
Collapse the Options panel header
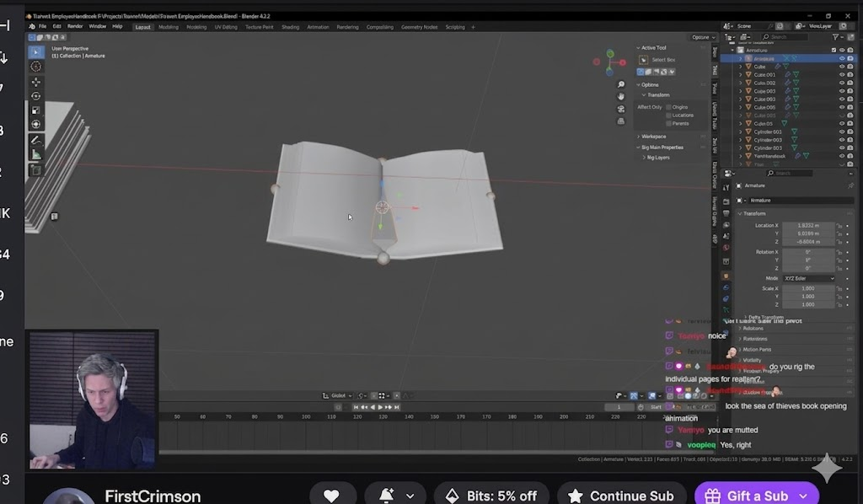(x=648, y=85)
